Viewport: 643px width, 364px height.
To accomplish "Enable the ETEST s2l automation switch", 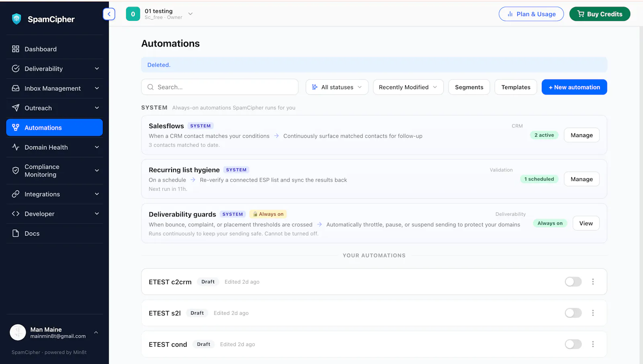I will click(573, 313).
